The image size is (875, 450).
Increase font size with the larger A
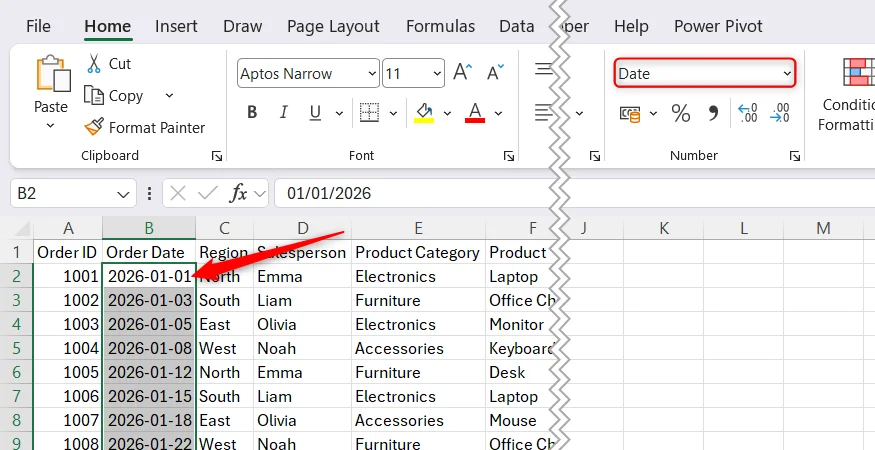pos(463,73)
